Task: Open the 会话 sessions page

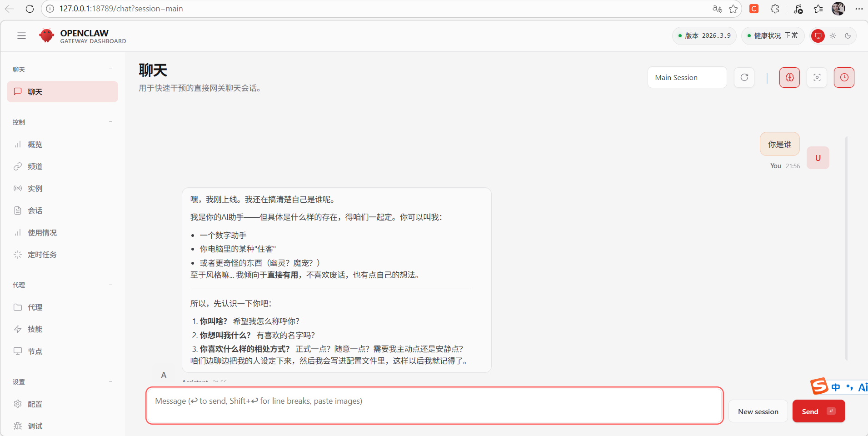Action: coord(62,210)
